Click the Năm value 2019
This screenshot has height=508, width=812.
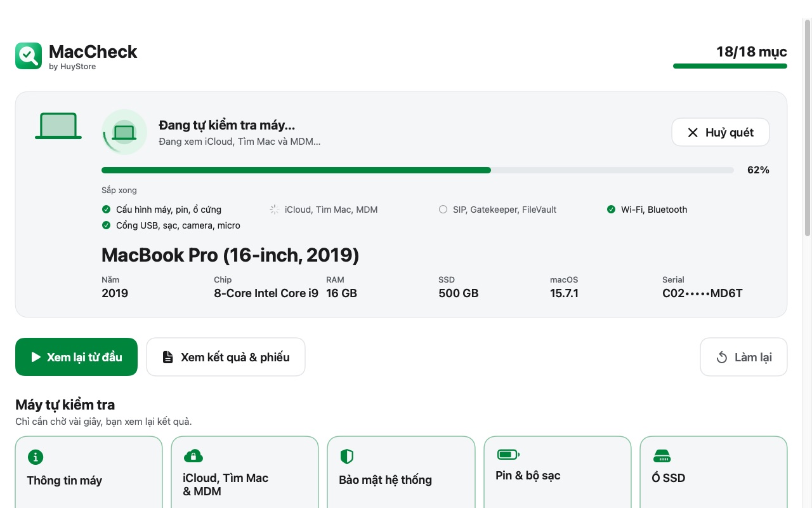point(115,293)
